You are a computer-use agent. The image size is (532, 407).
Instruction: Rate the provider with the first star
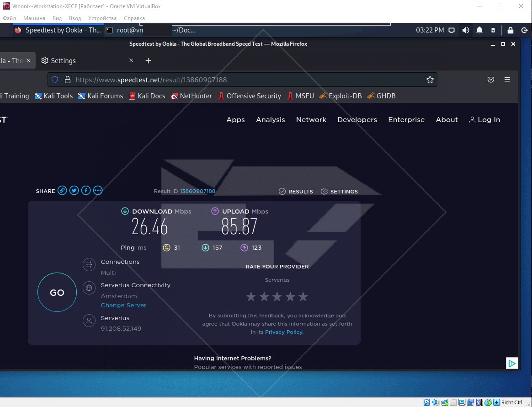click(251, 297)
